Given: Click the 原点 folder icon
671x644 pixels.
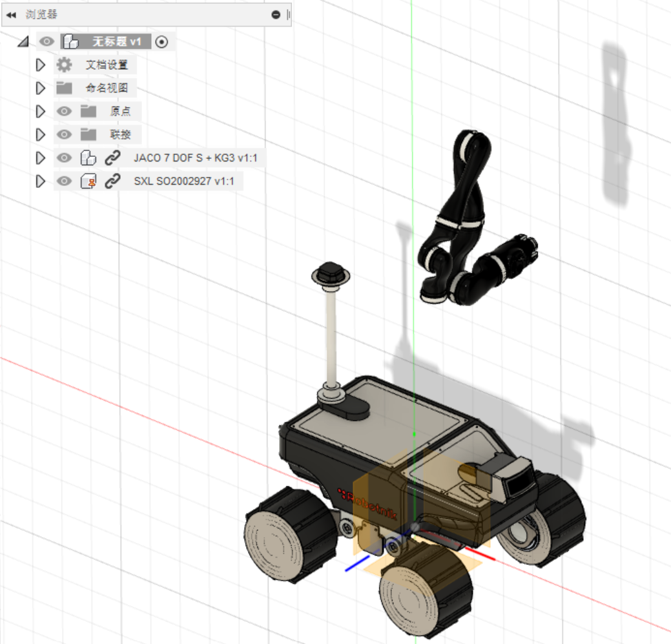Looking at the screenshot, I should coord(88,111).
